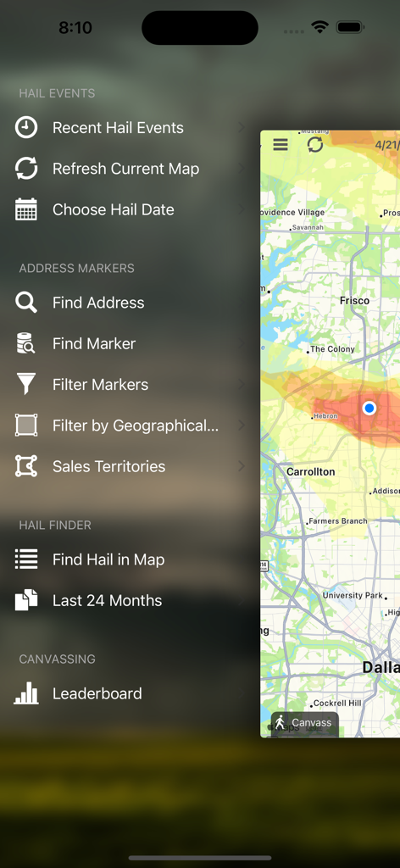The width and height of the screenshot is (400, 868).
Task: Tap the Leaderboard bar chart icon
Action: pyautogui.click(x=26, y=693)
